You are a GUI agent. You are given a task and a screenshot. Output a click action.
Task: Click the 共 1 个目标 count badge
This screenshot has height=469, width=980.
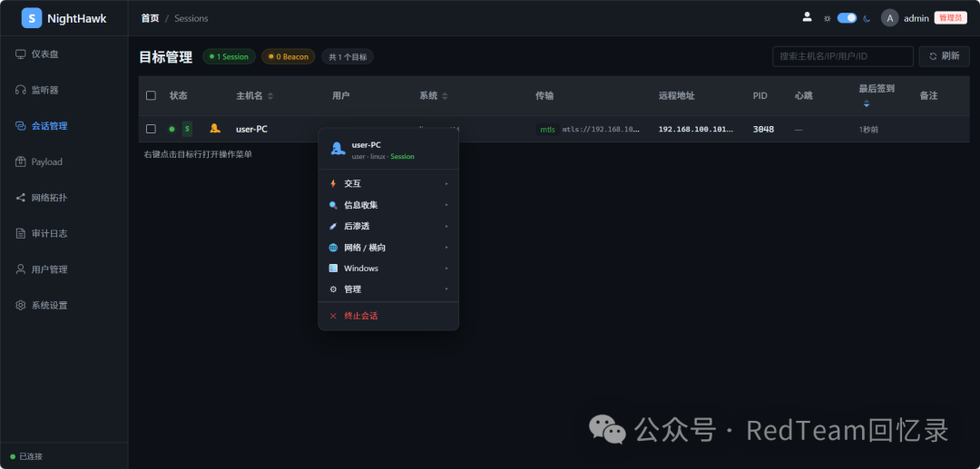pyautogui.click(x=348, y=56)
